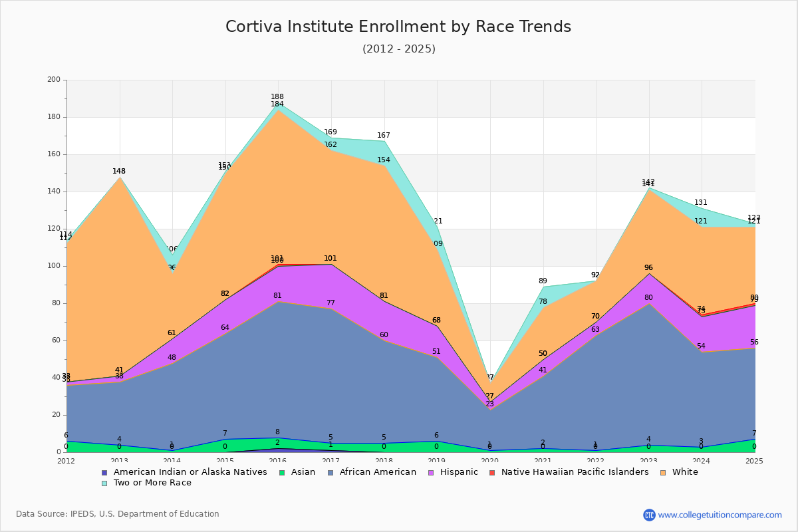Click the 54 data label for 2024
The image size is (798, 532).
point(701,346)
